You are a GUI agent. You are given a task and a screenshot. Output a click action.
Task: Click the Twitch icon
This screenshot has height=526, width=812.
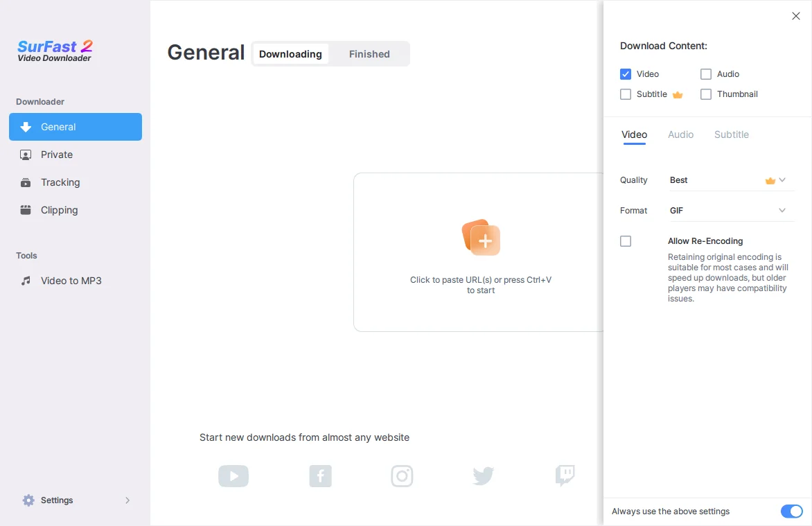coord(565,476)
